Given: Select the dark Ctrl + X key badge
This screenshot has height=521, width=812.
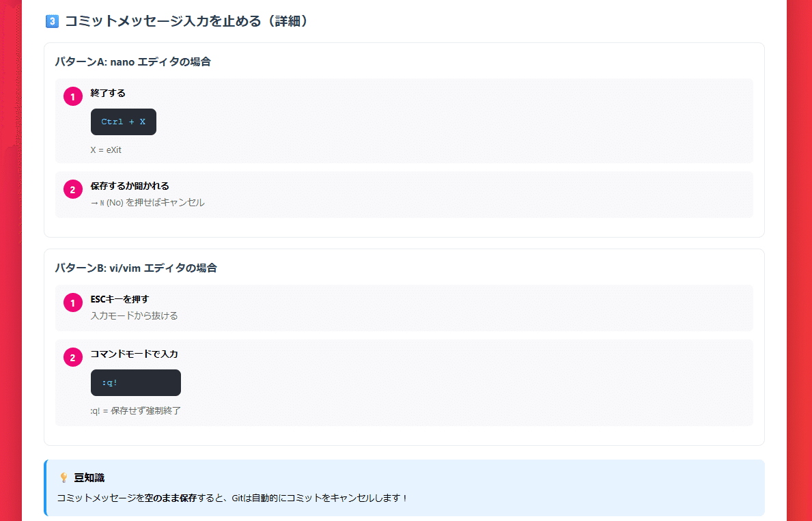Looking at the screenshot, I should pos(123,122).
